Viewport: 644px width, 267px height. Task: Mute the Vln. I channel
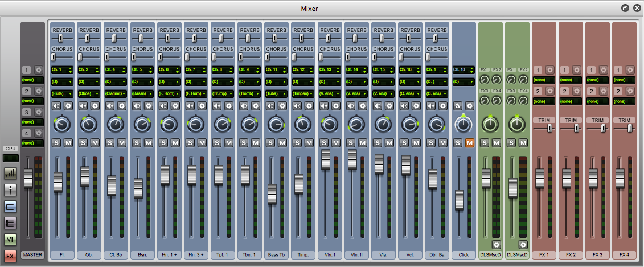coord(335,142)
